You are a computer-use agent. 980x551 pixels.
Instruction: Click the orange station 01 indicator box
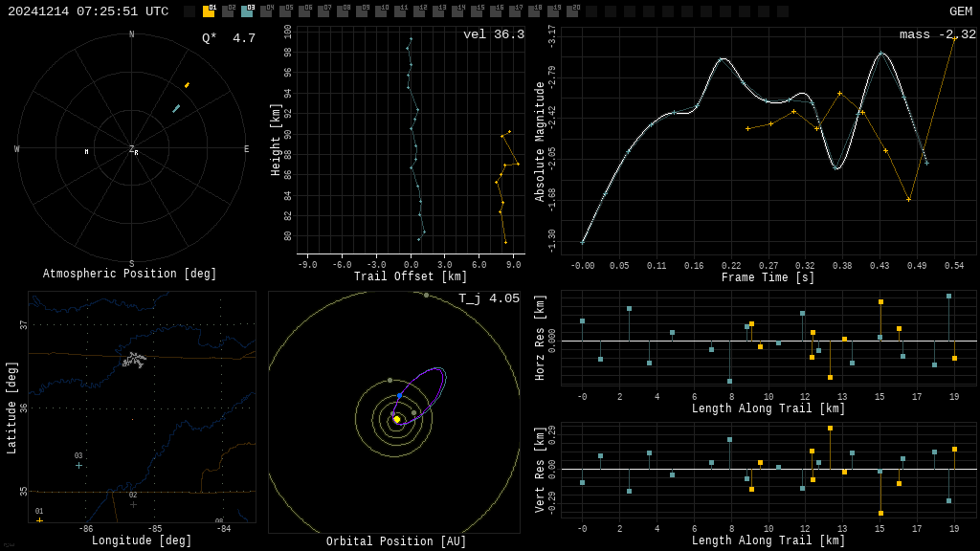coord(209,11)
